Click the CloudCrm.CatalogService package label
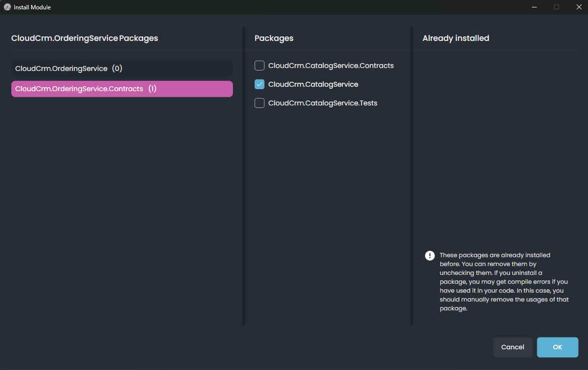This screenshot has width=588, height=370. (x=313, y=84)
